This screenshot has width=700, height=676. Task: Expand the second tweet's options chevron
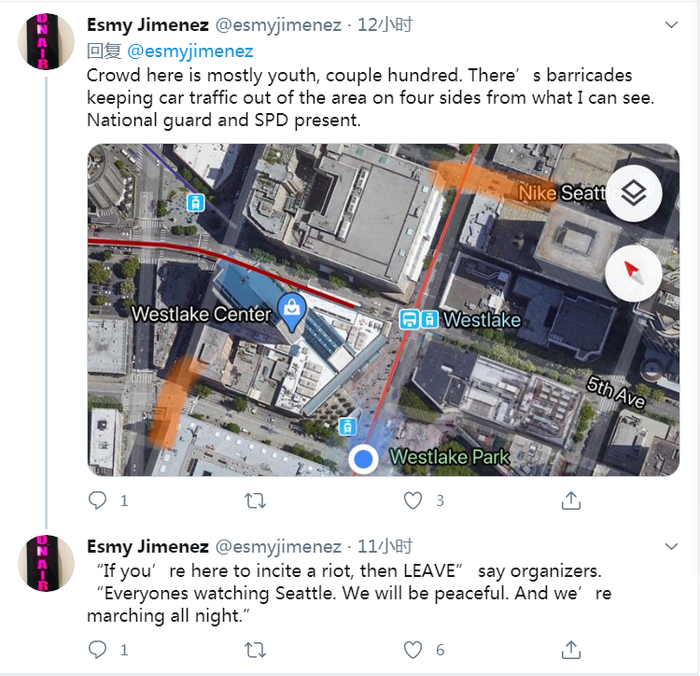[x=672, y=546]
